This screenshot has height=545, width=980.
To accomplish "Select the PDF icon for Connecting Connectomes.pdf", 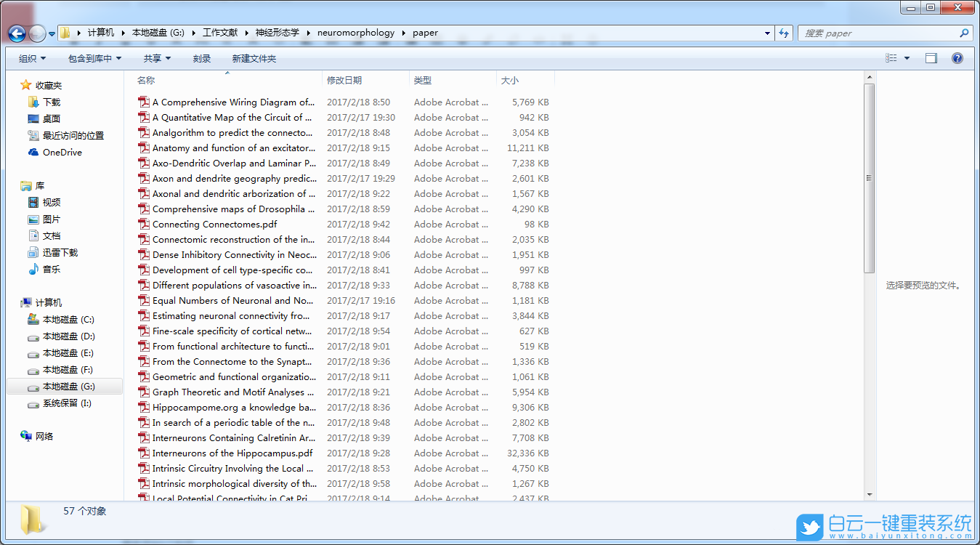I will point(144,225).
